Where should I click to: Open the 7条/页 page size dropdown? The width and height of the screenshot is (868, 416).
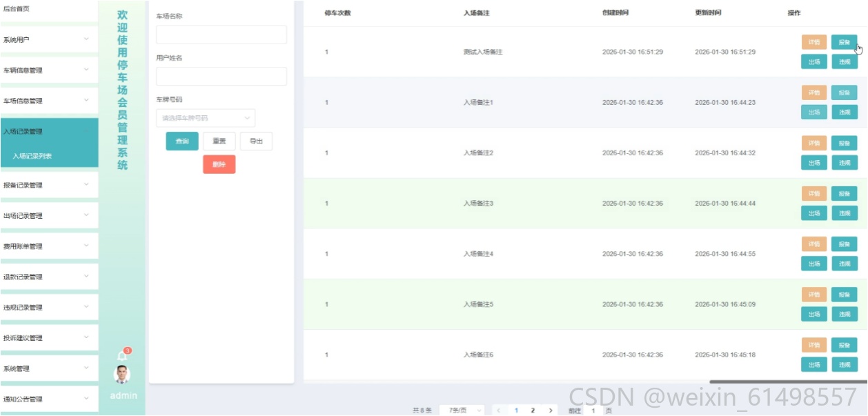pyautogui.click(x=462, y=410)
